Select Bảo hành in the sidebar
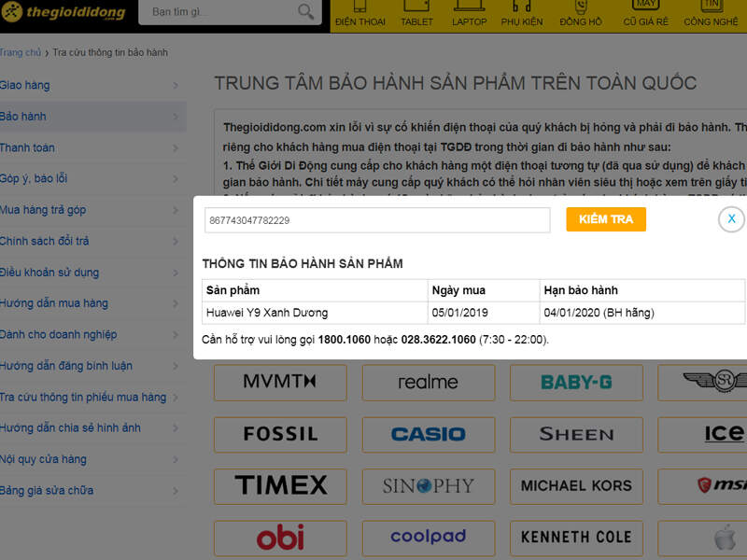 (91, 117)
